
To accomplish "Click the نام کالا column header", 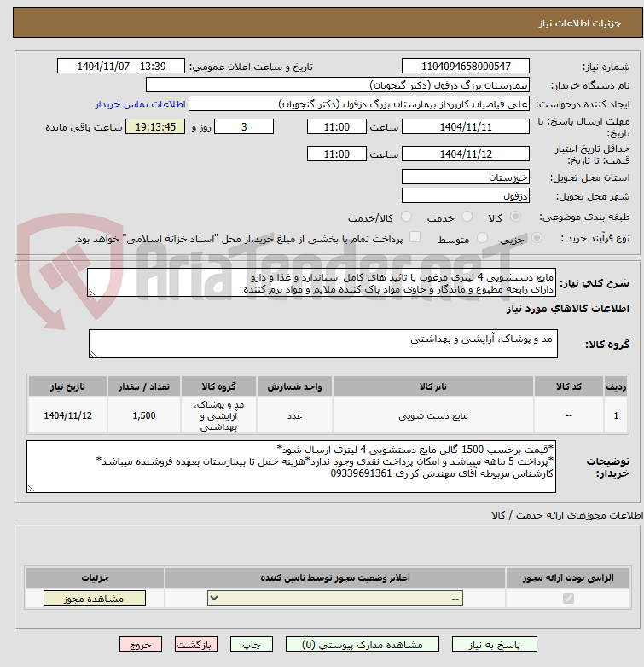I will click(x=433, y=386).
